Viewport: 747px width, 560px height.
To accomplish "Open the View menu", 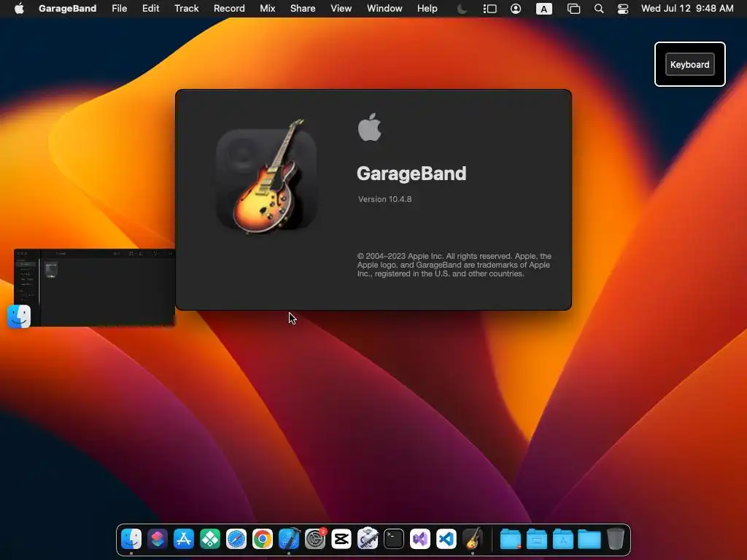I will click(341, 9).
